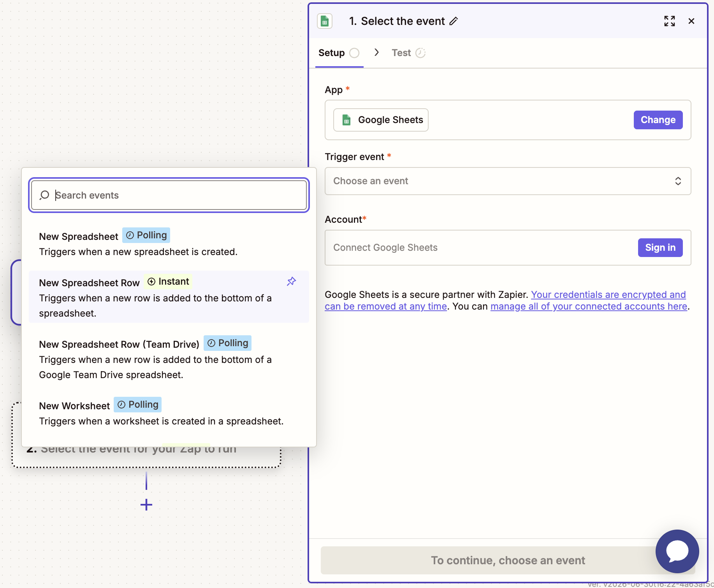The height and width of the screenshot is (588, 714).
Task: Click the chevron between Setup and Test
Action: (x=376, y=53)
